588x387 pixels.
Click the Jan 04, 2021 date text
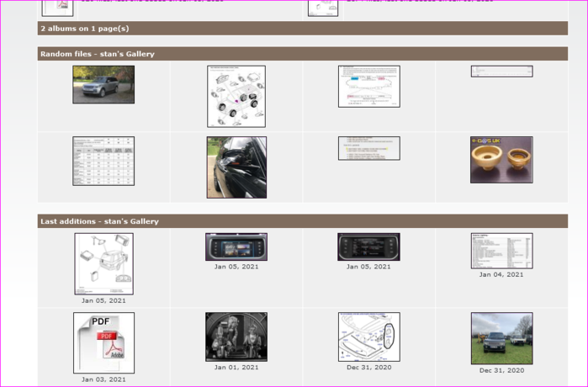501,274
